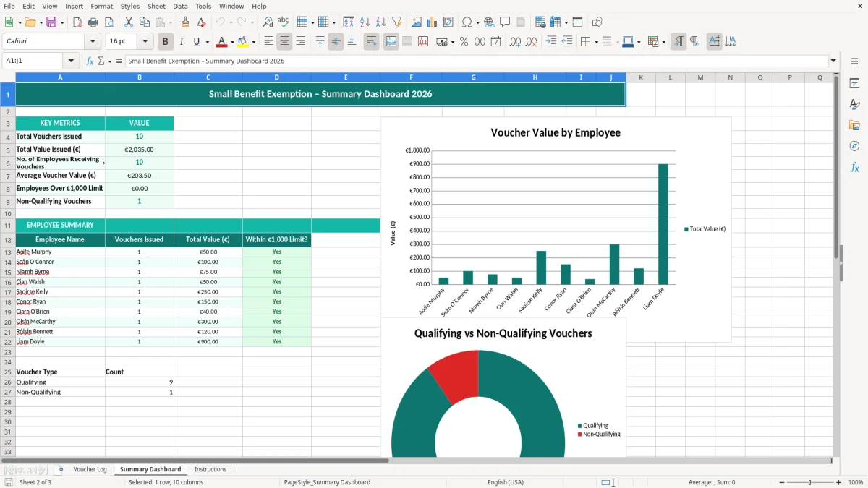Open the Function Wizard next to the formula bar

[90, 61]
